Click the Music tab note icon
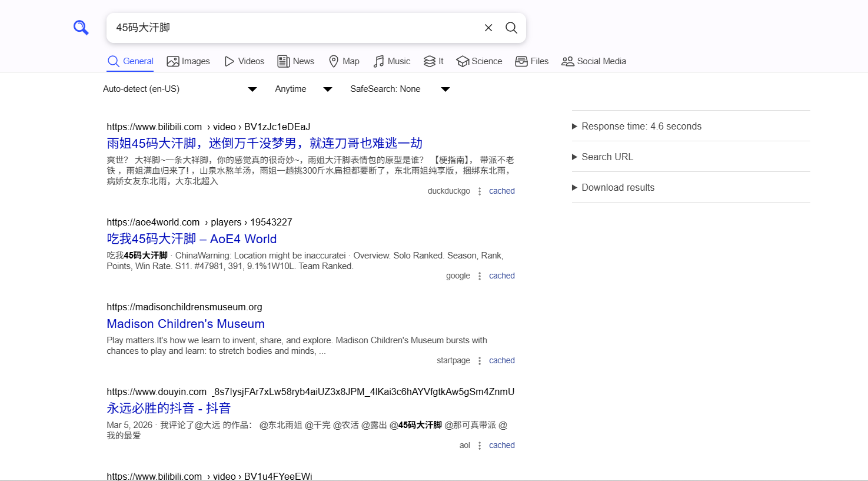This screenshot has height=481, width=868. (379, 61)
